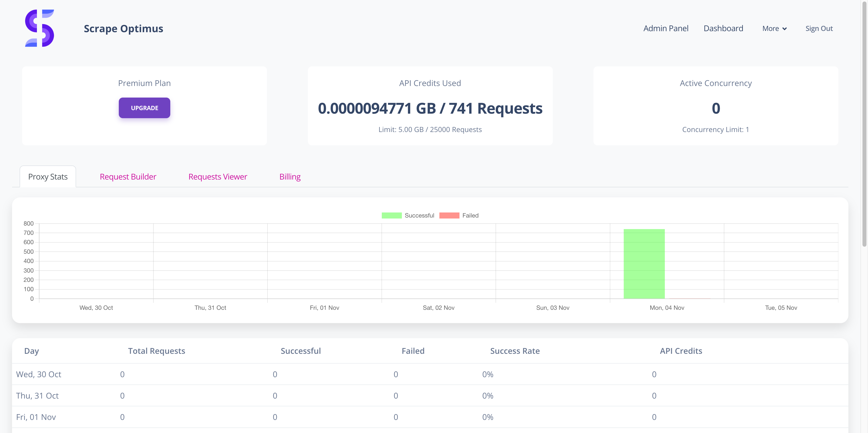Screen dimensions: 868x433
Task: Open the Requests Viewer tab
Action: click(x=218, y=177)
